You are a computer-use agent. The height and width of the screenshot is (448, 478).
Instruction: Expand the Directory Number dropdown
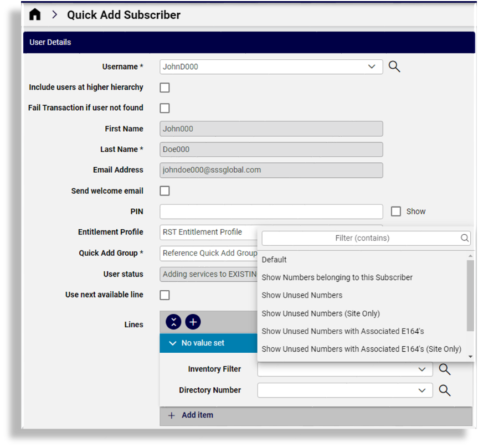[x=422, y=390]
